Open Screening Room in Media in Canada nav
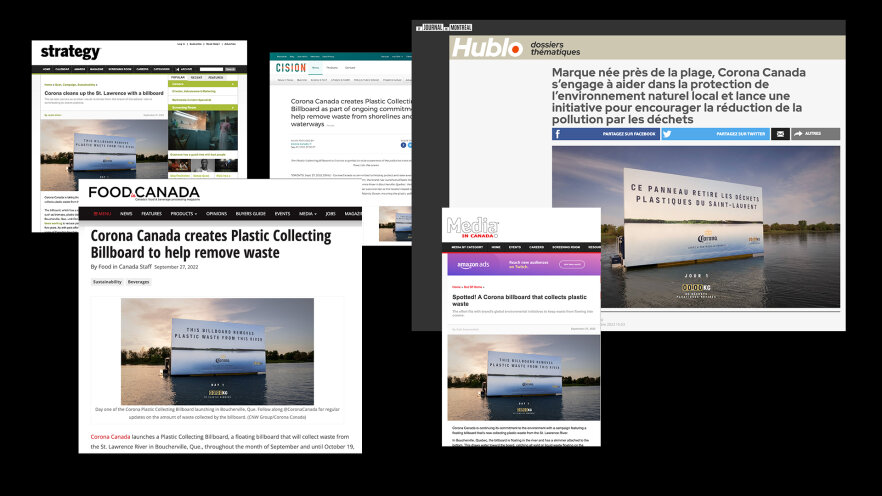 (x=566, y=247)
